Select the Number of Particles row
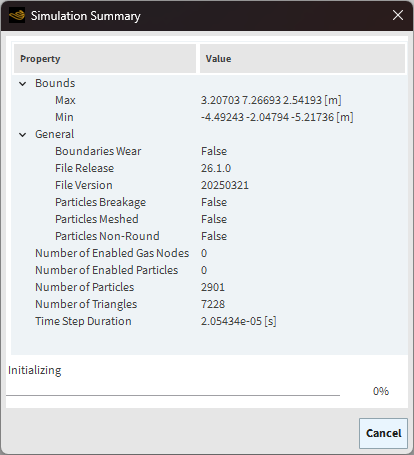The height and width of the screenshot is (455, 414). (209, 287)
